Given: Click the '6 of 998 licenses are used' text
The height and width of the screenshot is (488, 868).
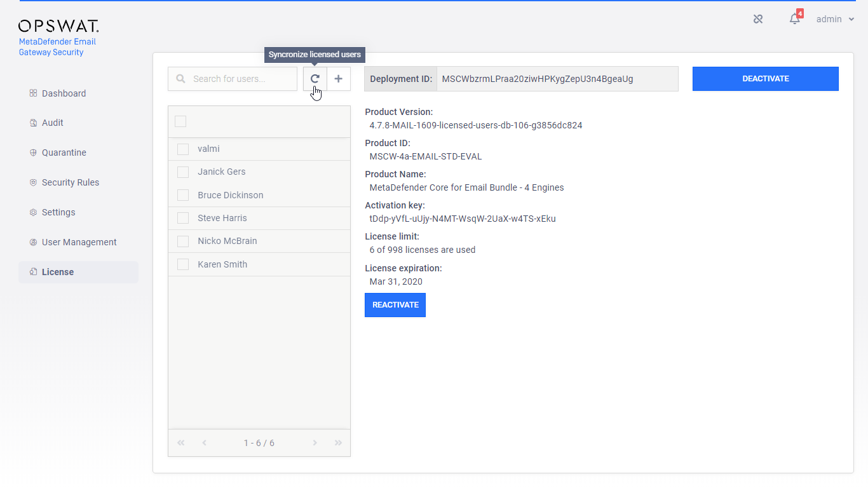Looking at the screenshot, I should (x=423, y=250).
